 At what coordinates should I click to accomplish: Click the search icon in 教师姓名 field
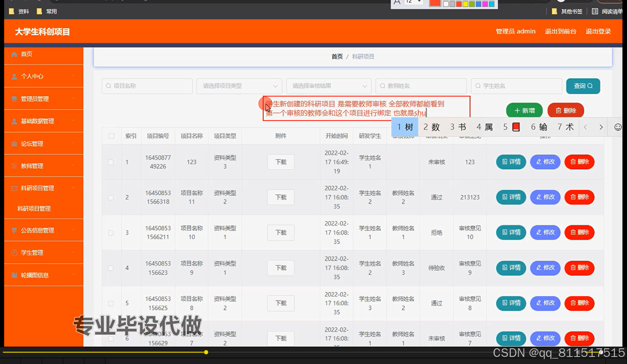[383, 86]
